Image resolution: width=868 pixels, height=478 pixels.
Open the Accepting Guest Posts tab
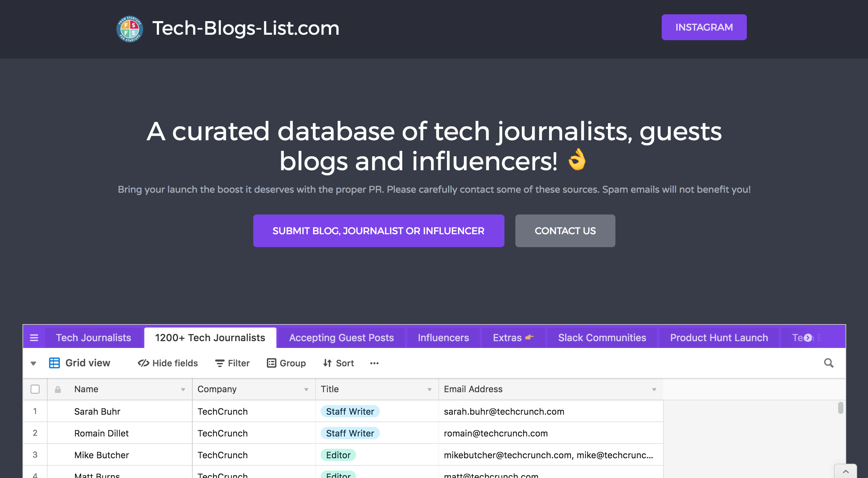point(341,338)
